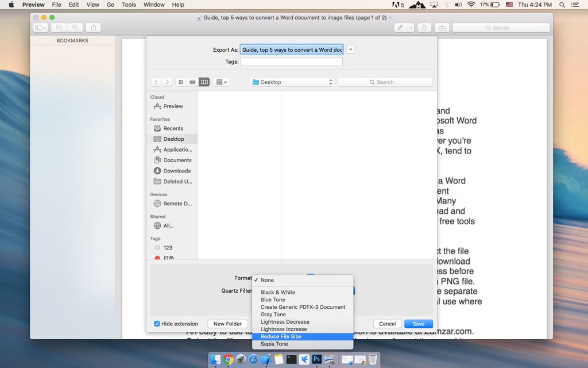Click the Highlight pen toolbar icon
Image resolution: width=588 pixels, height=368 pixels.
tap(400, 28)
